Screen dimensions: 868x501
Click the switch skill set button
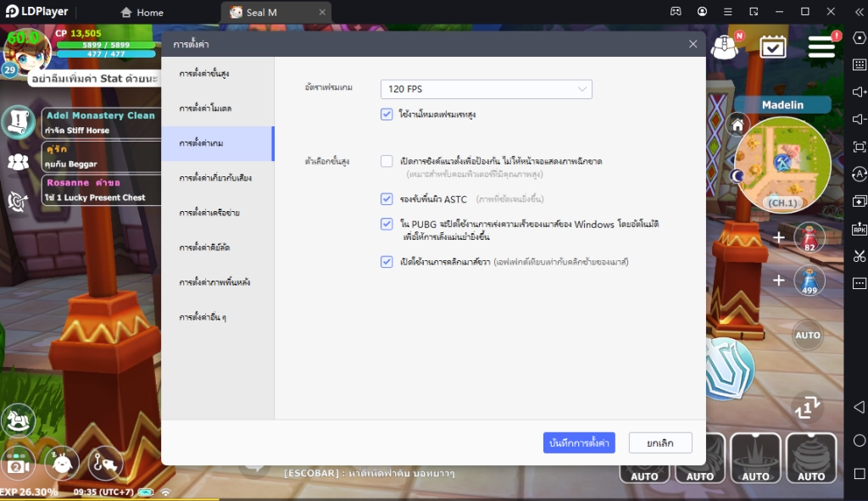point(807,408)
